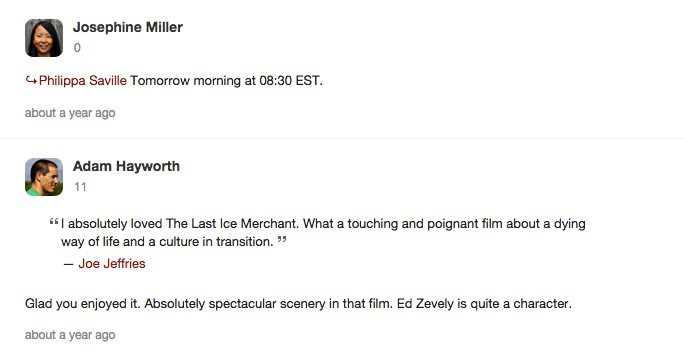Click the reply text 'Glad you enjoyed it'
Image resolution: width=684 pixels, height=360 pixels.
point(82,304)
